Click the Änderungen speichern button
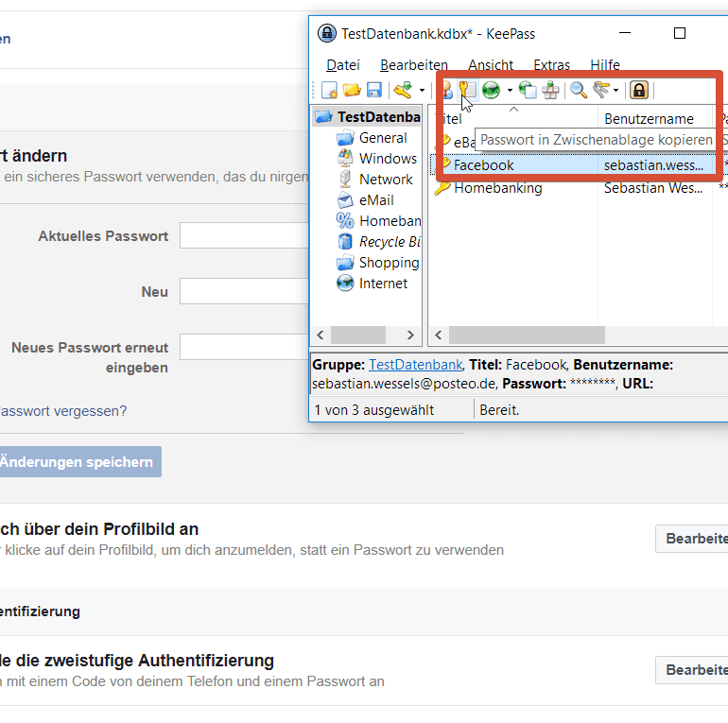 pyautogui.click(x=78, y=462)
